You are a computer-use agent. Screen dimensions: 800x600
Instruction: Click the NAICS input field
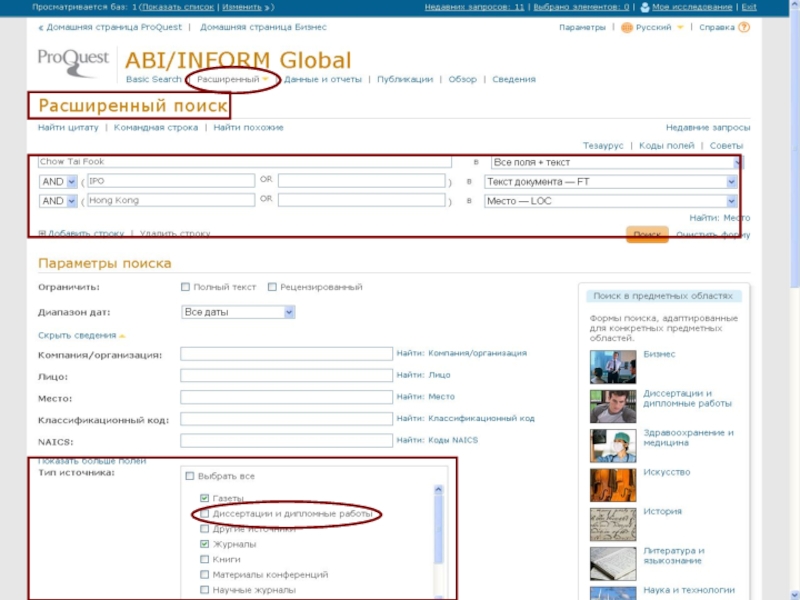(286, 440)
